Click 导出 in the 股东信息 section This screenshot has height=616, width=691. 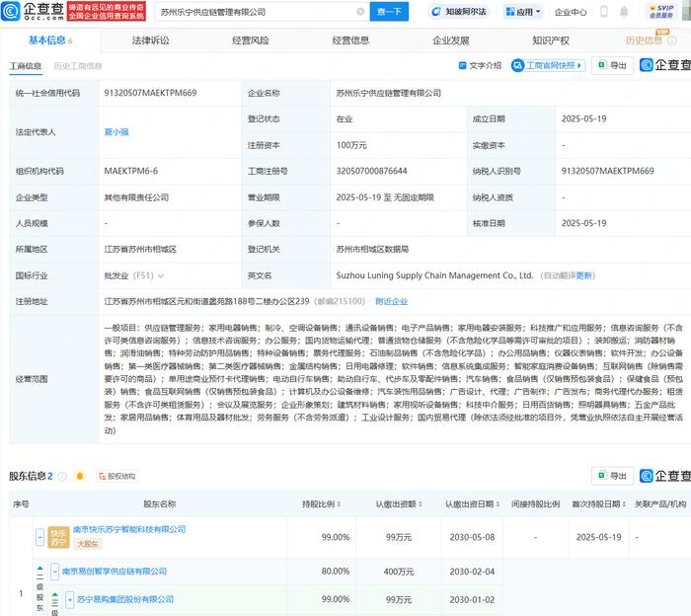click(x=612, y=476)
